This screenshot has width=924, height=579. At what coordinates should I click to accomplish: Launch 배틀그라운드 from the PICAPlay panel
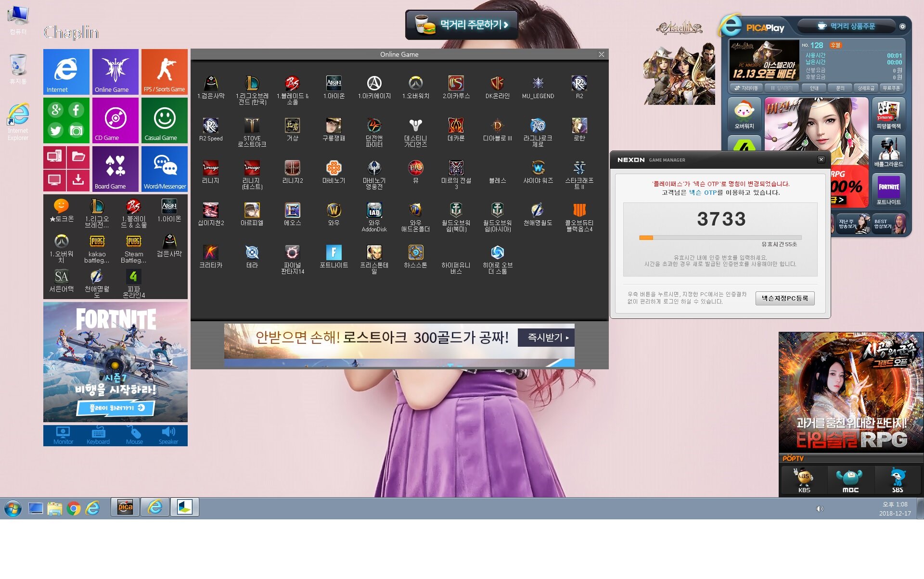(888, 152)
